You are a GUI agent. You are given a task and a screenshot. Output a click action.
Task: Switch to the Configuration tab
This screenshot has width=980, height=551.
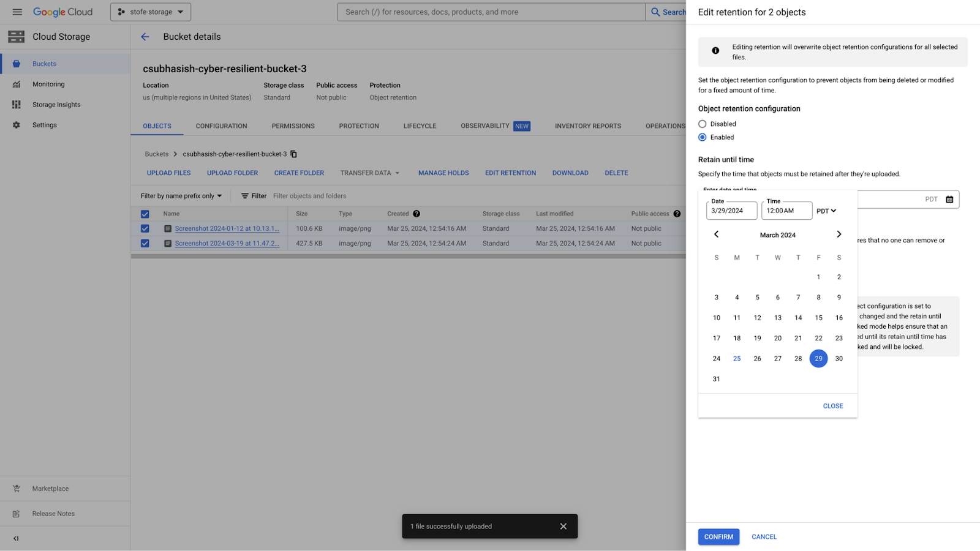point(222,126)
